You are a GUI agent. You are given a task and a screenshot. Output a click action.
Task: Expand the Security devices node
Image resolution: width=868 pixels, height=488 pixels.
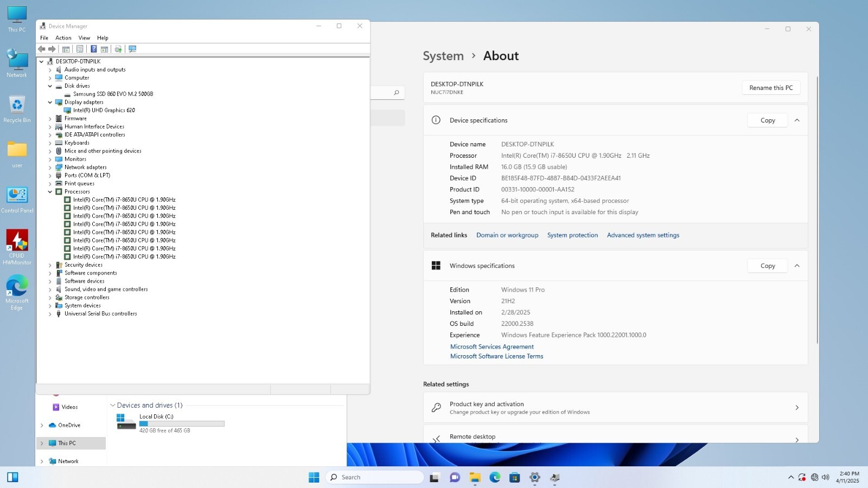tap(50, 265)
